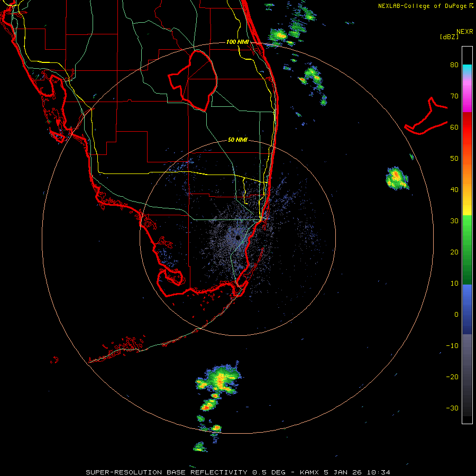
Task: Click the 60 value on the dBZ scale
Action: tap(454, 127)
